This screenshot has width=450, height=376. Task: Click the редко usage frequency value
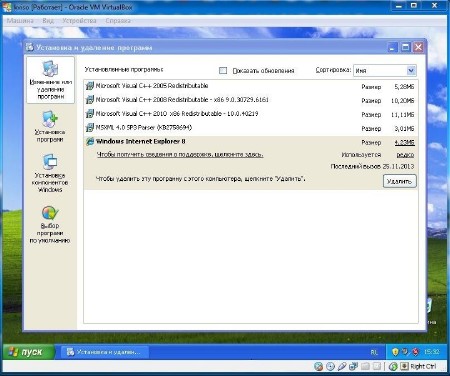(405, 155)
